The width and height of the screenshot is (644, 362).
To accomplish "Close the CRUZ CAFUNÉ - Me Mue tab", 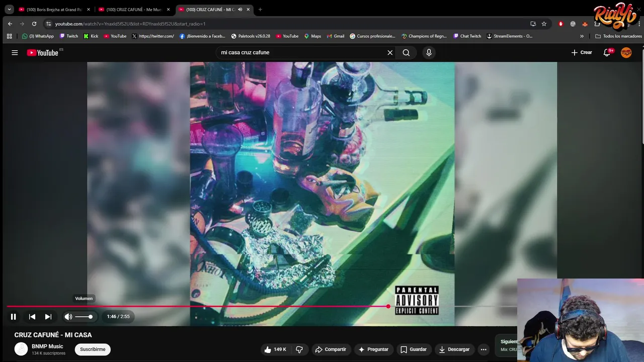I will tap(169, 10).
